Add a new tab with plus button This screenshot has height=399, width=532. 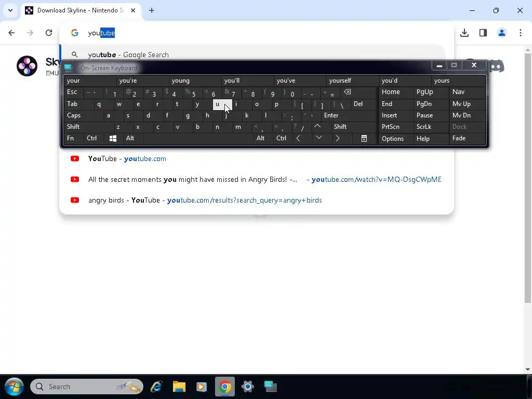[152, 10]
